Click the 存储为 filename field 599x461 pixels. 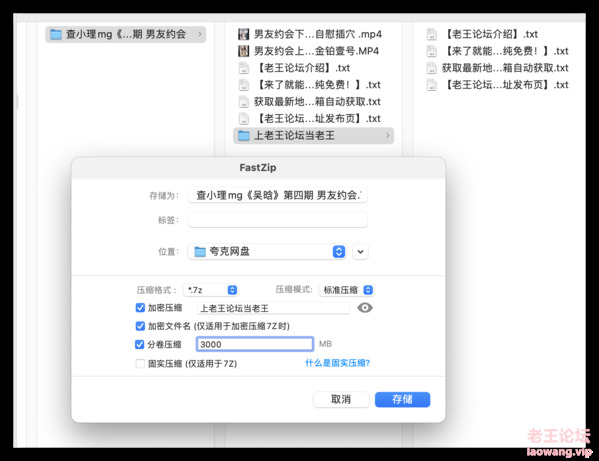click(x=278, y=195)
